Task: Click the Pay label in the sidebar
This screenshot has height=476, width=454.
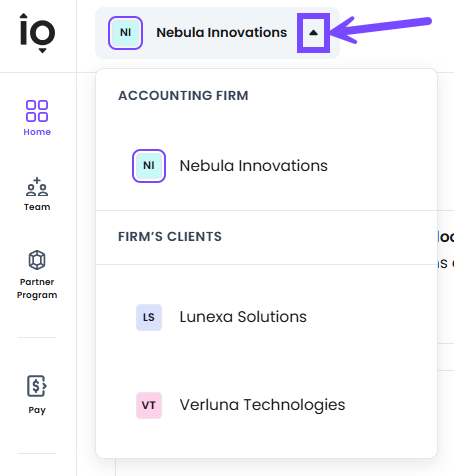Action: [x=37, y=410]
